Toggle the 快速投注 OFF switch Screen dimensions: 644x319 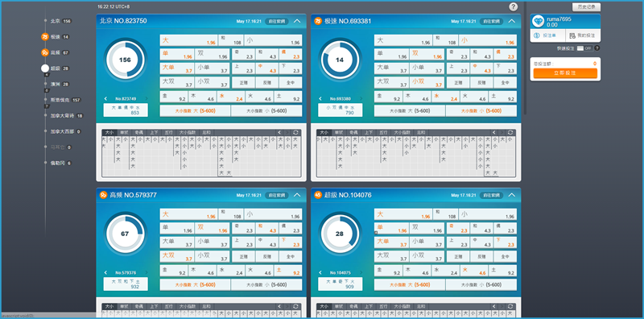point(584,48)
